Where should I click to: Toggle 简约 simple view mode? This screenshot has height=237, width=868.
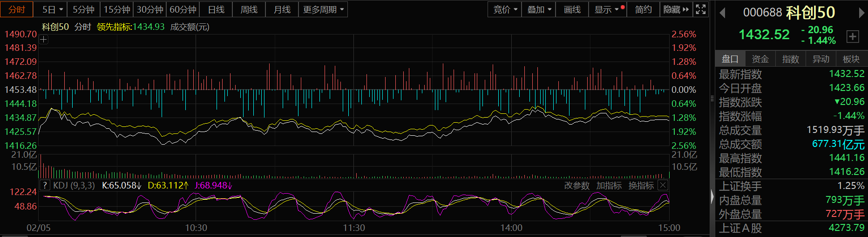[x=643, y=9]
